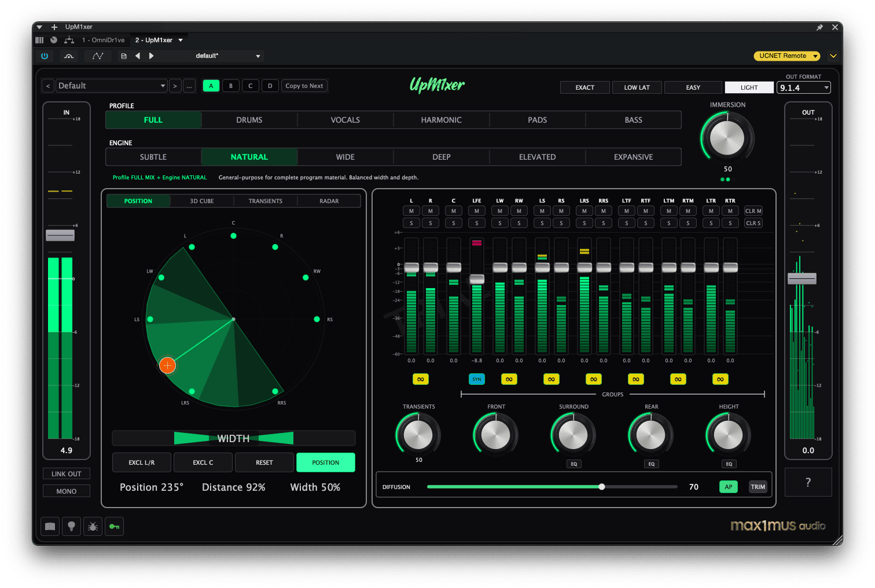Mute the LFE channel

click(477, 211)
